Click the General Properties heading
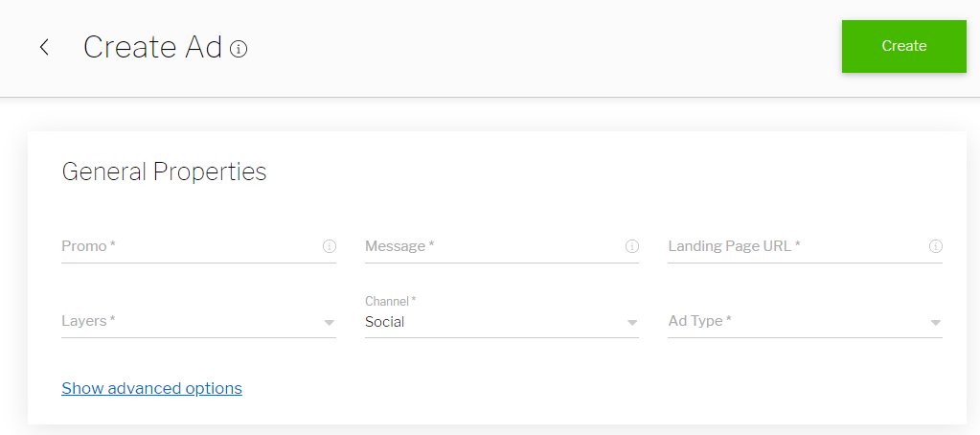Viewport: 980px width, 435px height. [164, 172]
